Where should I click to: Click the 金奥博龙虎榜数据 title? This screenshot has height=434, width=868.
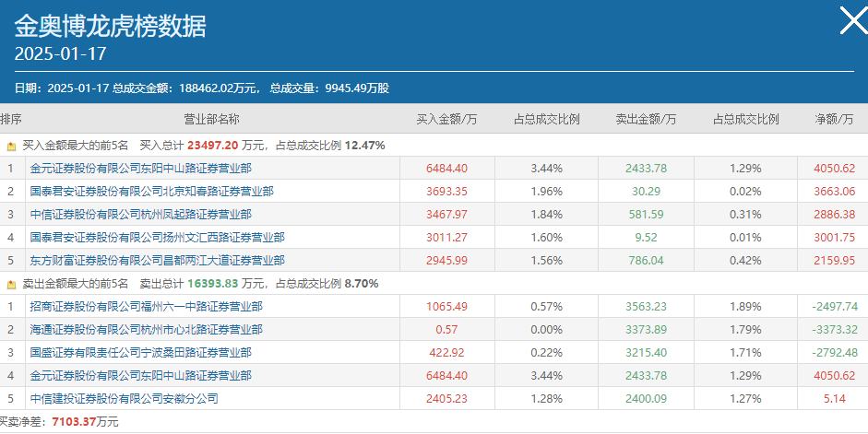click(x=110, y=26)
